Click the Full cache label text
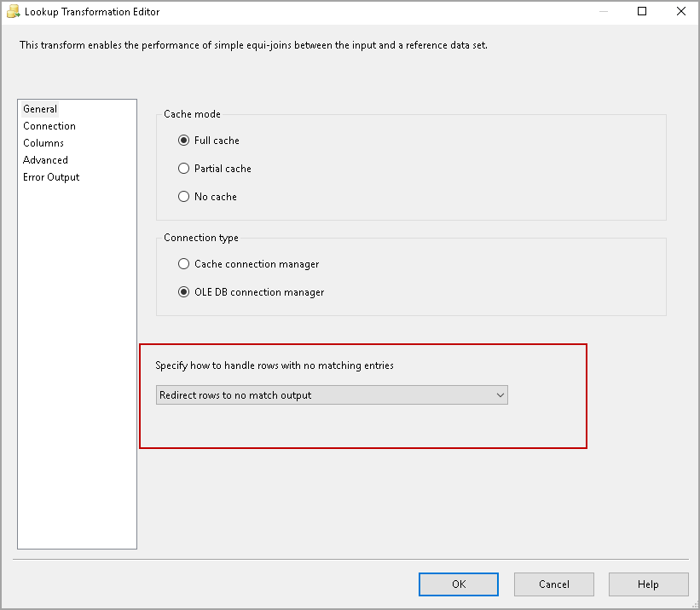Screen dimensions: 700x610 click(217, 141)
